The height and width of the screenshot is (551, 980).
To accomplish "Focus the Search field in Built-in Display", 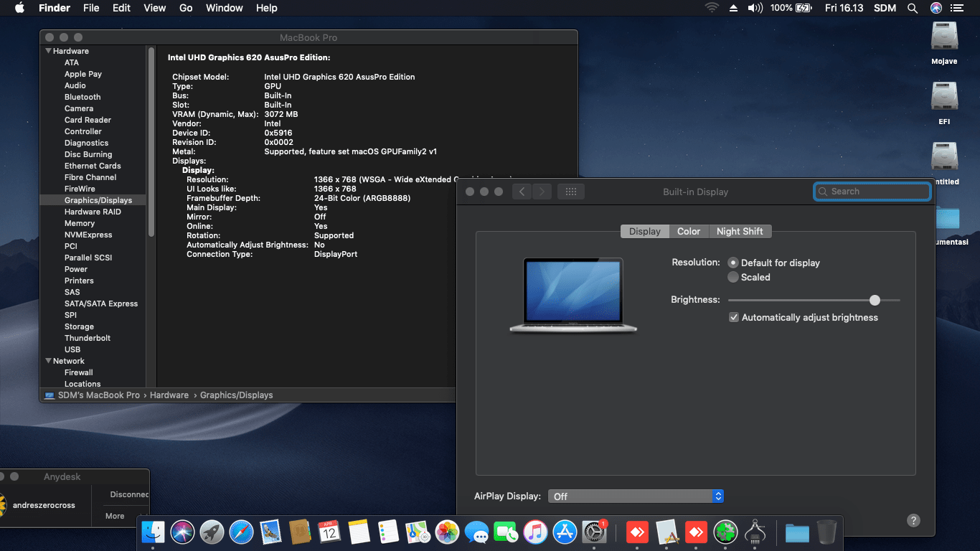I will (872, 192).
